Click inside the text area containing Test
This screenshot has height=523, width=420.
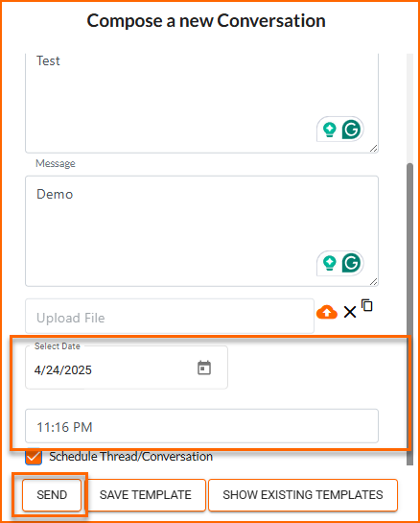[201, 103]
